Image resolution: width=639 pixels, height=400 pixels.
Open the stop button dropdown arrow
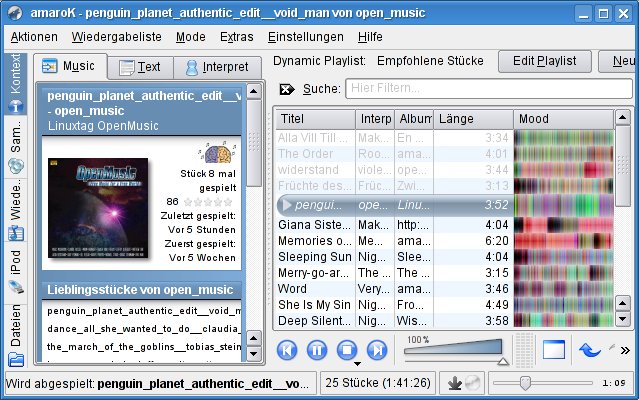(x=357, y=363)
